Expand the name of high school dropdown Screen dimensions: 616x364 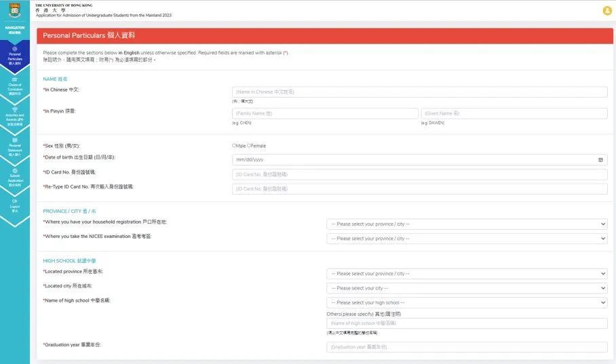coord(467,303)
